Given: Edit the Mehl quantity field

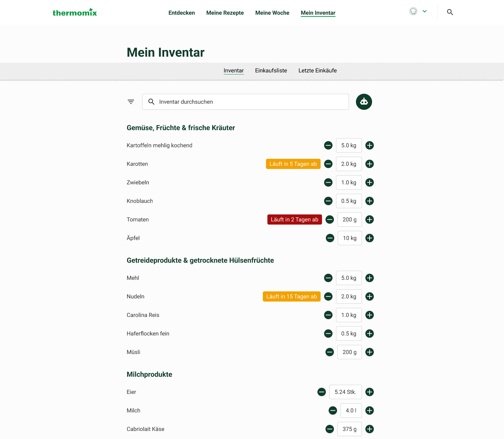Looking at the screenshot, I should 349,278.
